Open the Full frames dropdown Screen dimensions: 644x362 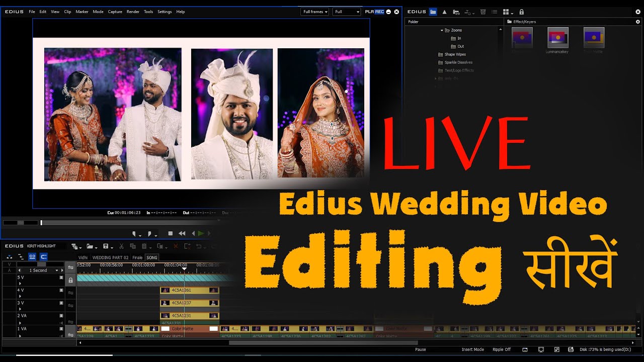(x=315, y=12)
